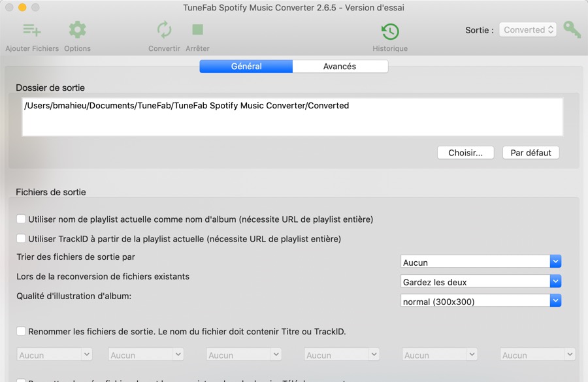
Task: Open the Sortie Converted dropdown
Action: pyautogui.click(x=528, y=30)
